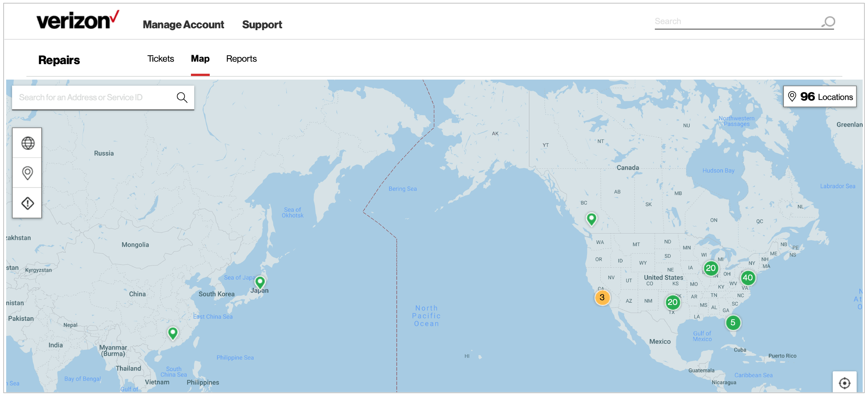Click the Puerto Rico label
Image resolution: width=868 pixels, height=396 pixels.
782,356
